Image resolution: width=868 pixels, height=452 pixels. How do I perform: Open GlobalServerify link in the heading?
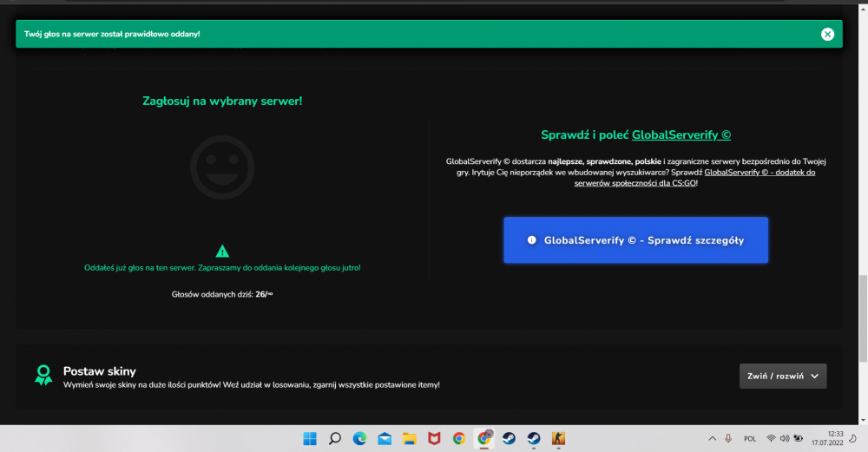(681, 135)
